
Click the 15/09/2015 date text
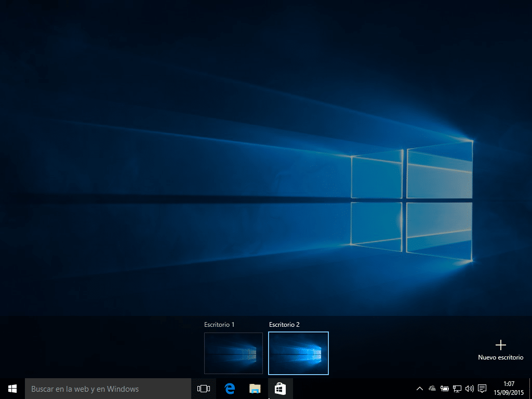(x=509, y=393)
